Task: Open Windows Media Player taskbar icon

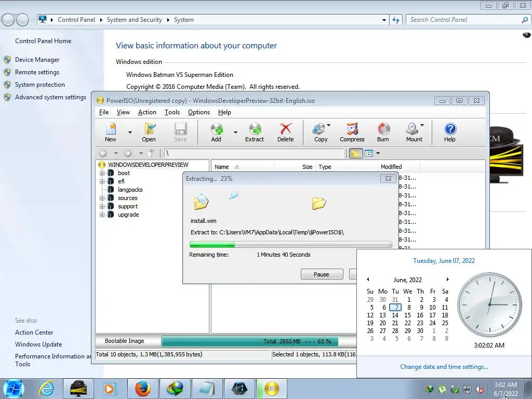Action: coord(109,389)
